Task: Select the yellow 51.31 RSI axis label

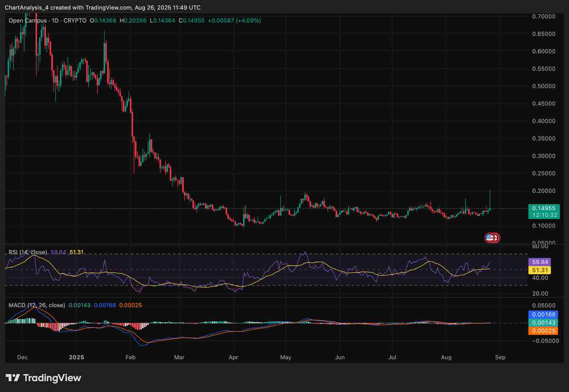Action: 539,270
